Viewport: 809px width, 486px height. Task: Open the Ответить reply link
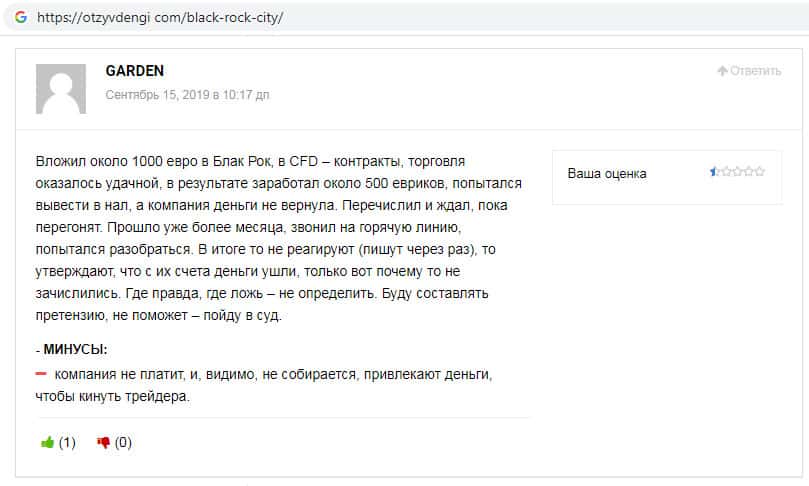click(x=755, y=71)
